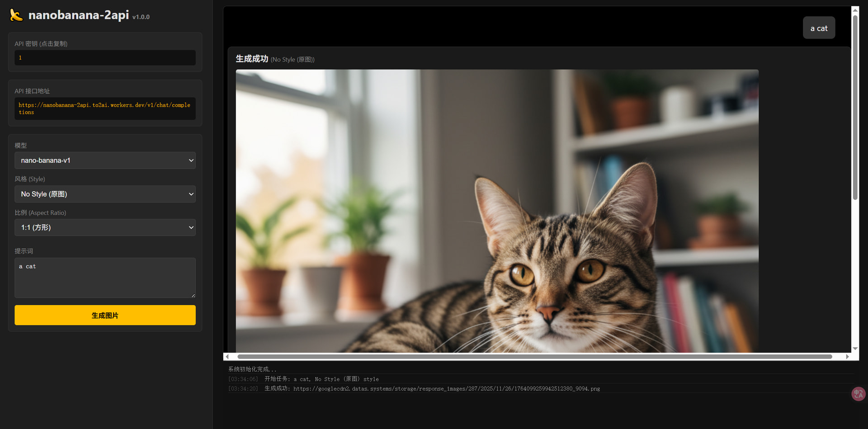Screen dimensions: 868x429
Task: Expand the No Style (原图) style dropdown
Action: click(x=105, y=194)
